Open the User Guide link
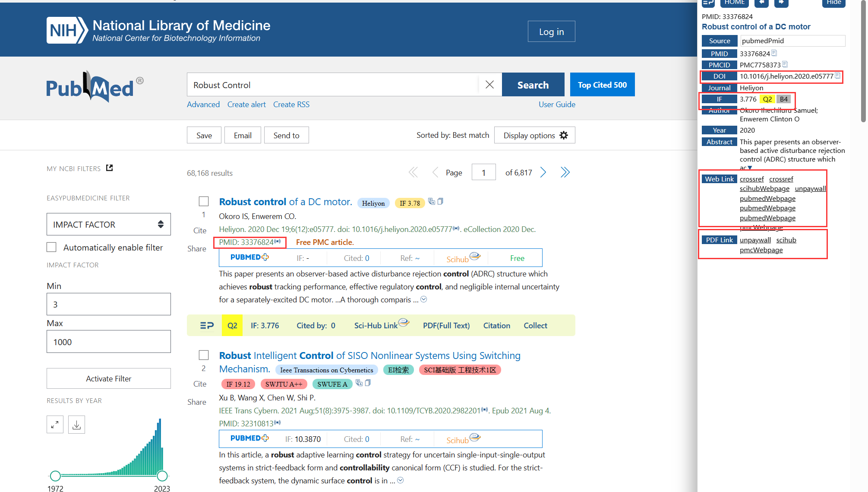The width and height of the screenshot is (868, 492). [557, 104]
